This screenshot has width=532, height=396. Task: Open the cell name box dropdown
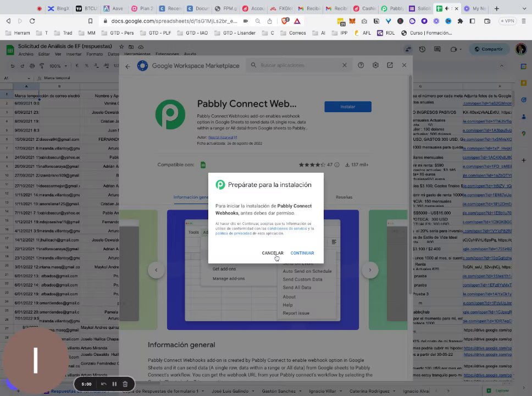29,78
